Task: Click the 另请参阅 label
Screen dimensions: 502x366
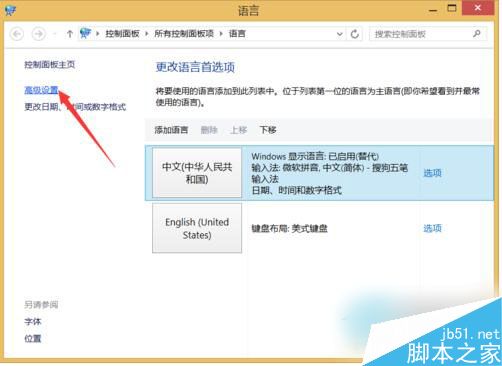Action: 41,304
